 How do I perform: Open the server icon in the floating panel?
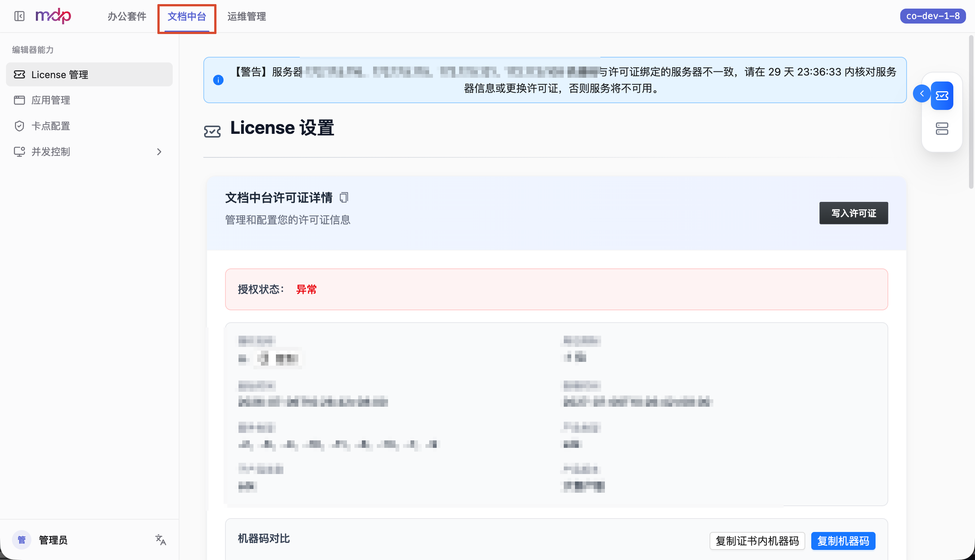coord(942,129)
